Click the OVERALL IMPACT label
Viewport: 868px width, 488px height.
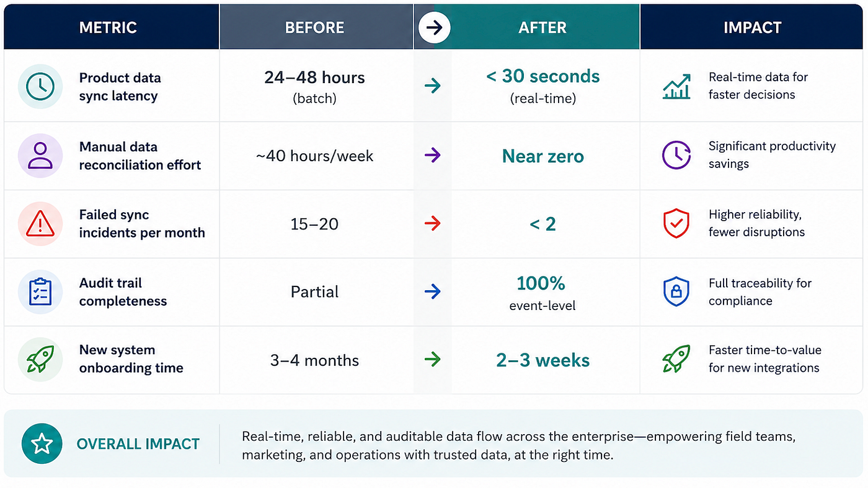[x=138, y=444]
